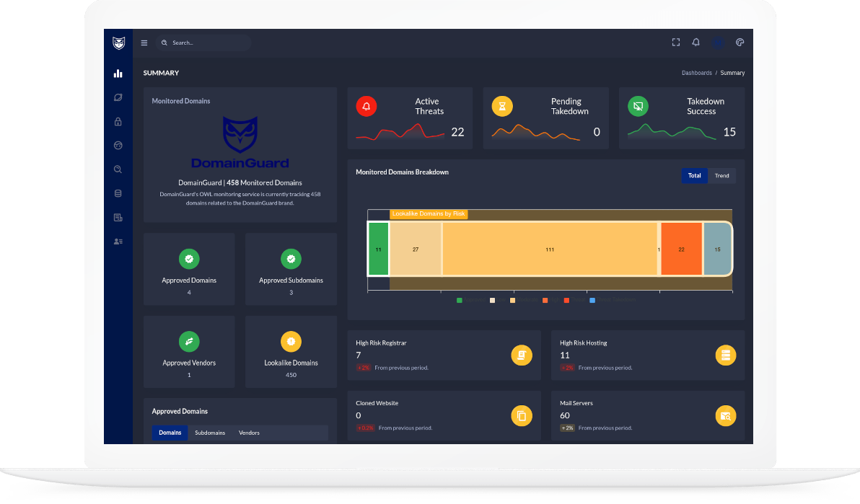Click the Active Threats sparkline chart
Image resolution: width=860 pixels, height=504 pixels.
point(400,132)
